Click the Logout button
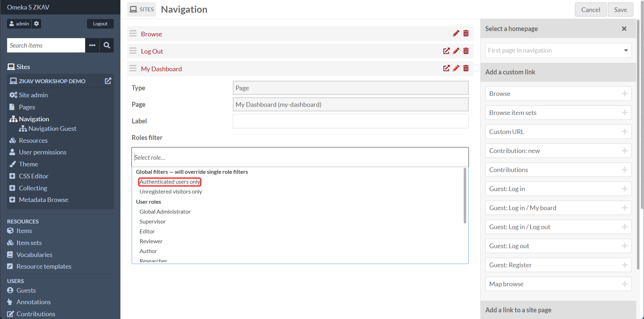Viewport: 644px width, 319px height. tap(100, 24)
